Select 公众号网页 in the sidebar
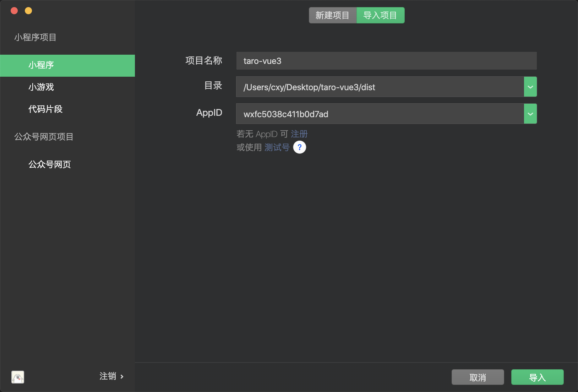Image resolution: width=578 pixels, height=392 pixels. tap(50, 164)
